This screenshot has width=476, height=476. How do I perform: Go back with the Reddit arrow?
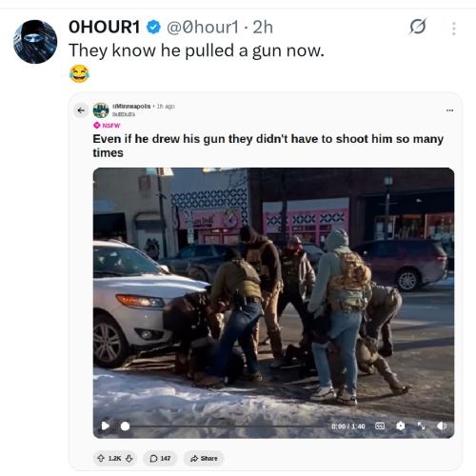[81, 110]
